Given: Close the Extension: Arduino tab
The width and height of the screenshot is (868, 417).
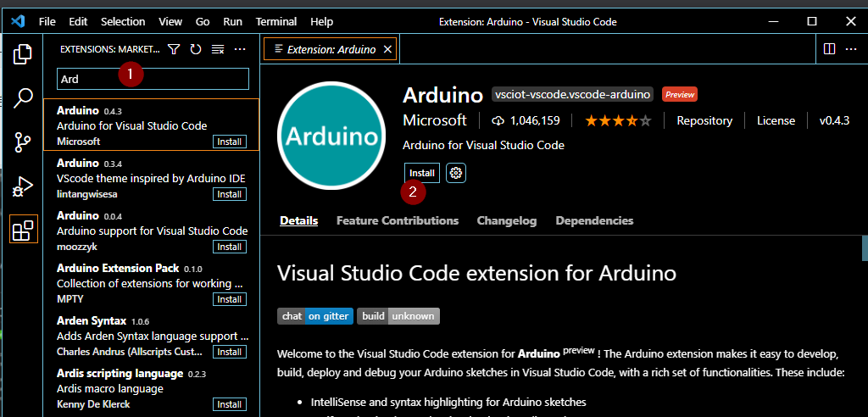Looking at the screenshot, I should pos(387,49).
